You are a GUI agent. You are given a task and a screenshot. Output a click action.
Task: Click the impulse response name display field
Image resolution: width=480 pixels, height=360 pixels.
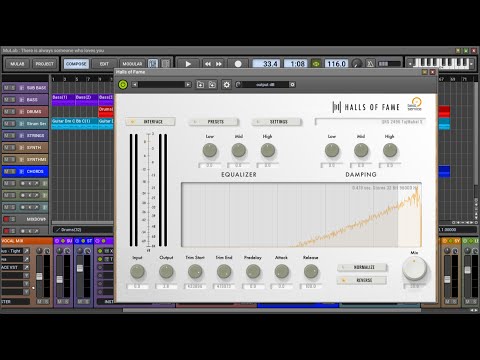click(371, 122)
